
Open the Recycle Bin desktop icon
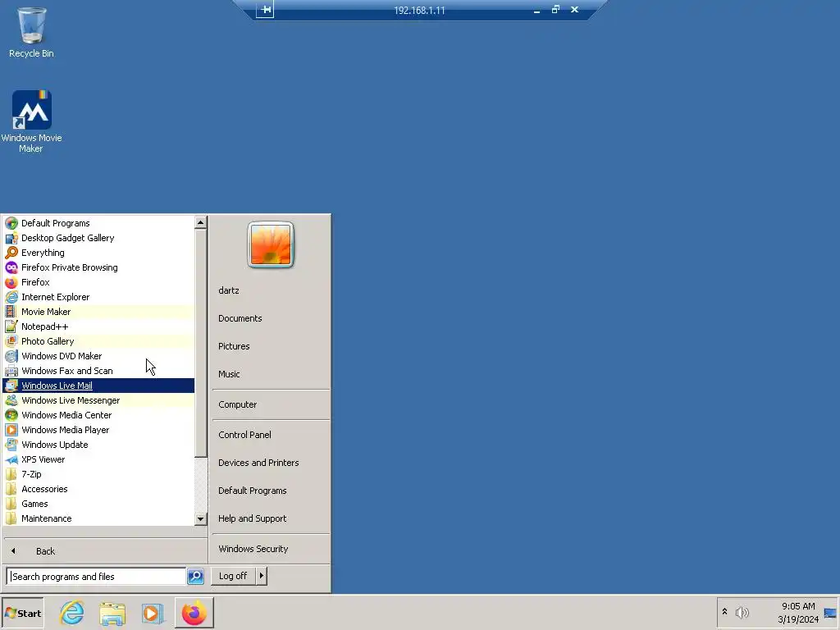31,32
